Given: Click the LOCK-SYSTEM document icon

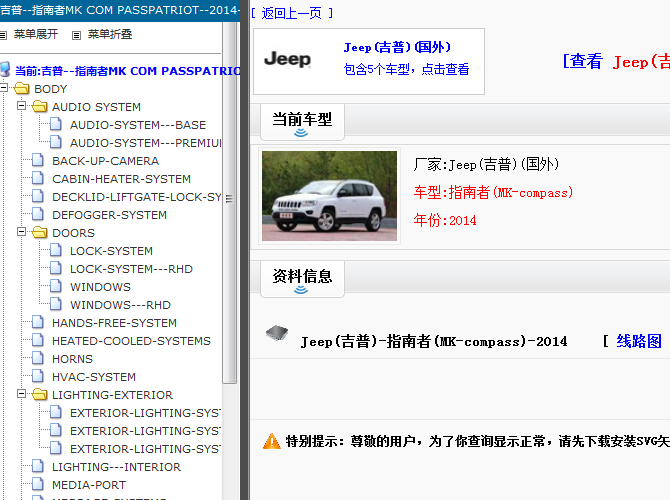Looking at the screenshot, I should pyautogui.click(x=56, y=250).
